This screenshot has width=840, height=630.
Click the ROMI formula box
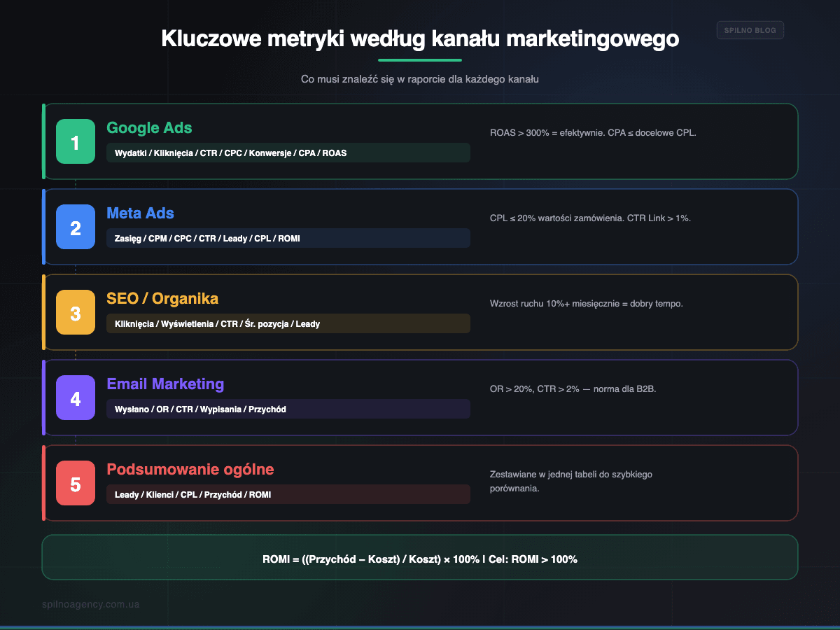click(x=420, y=557)
